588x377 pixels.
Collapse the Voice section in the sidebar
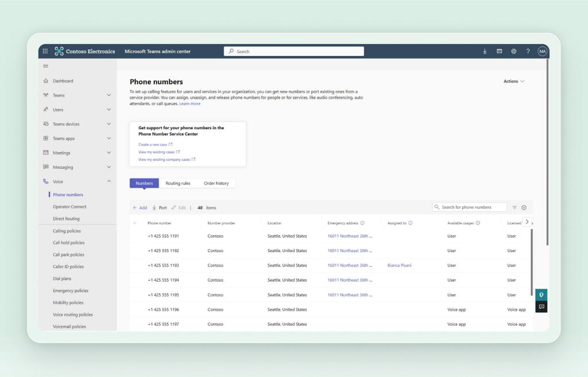pos(109,181)
